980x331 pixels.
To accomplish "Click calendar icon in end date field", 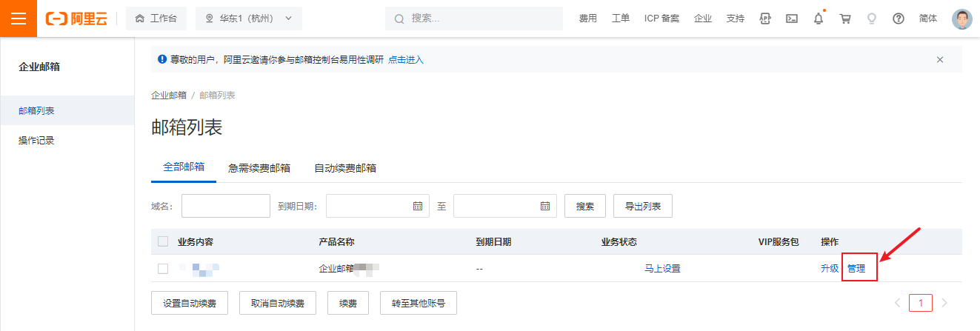I will (x=545, y=206).
